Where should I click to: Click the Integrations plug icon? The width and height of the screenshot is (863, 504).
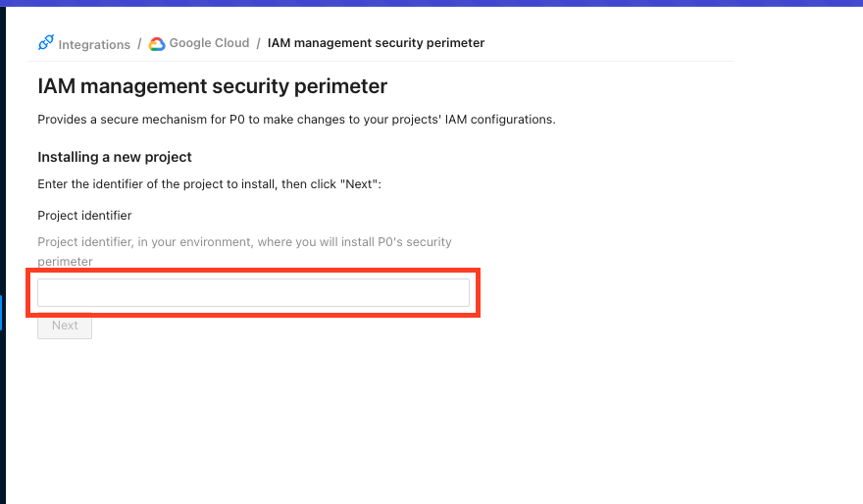click(45, 43)
